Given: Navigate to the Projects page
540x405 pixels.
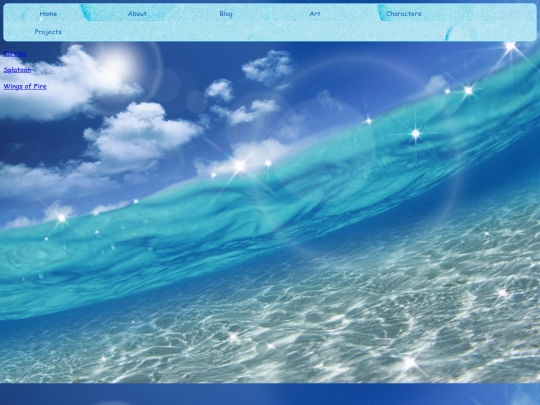Looking at the screenshot, I should click(48, 32).
